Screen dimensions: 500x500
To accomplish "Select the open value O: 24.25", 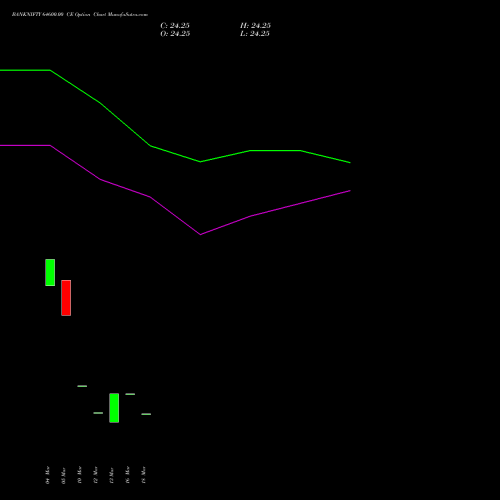I will 175,34.
